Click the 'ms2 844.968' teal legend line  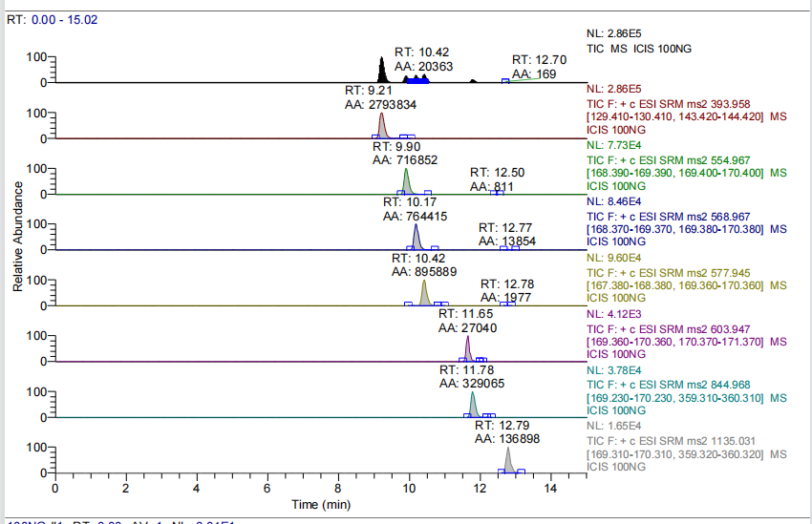669,385
